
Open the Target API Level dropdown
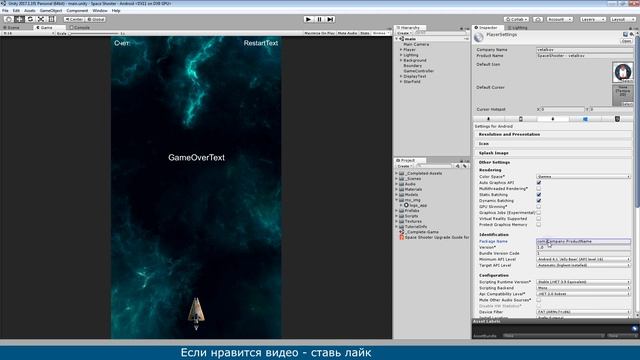click(583, 265)
